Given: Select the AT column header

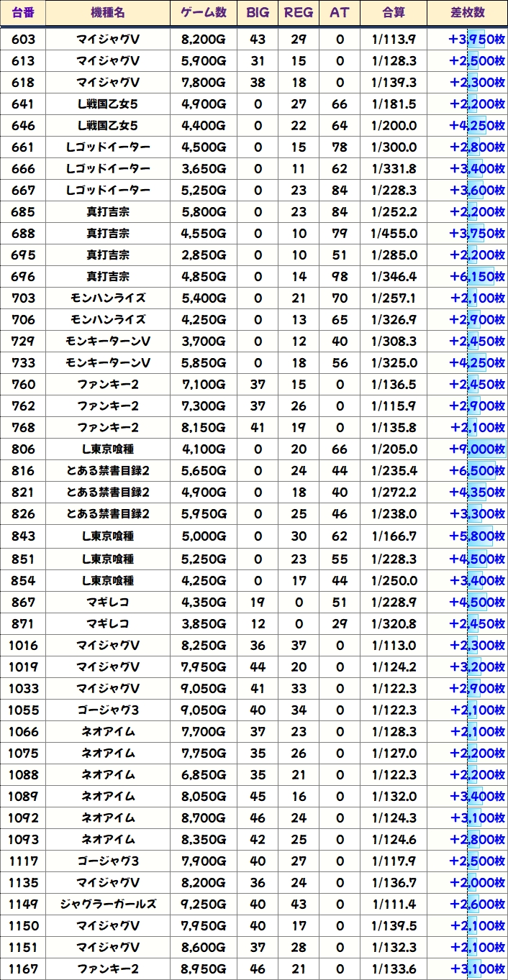Looking at the screenshot, I should 340,13.
